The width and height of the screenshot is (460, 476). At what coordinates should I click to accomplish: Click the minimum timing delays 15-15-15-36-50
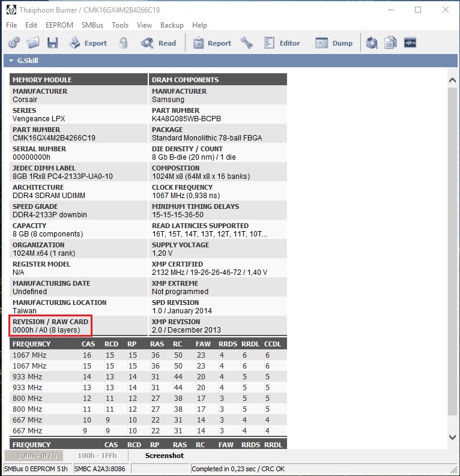point(178,215)
